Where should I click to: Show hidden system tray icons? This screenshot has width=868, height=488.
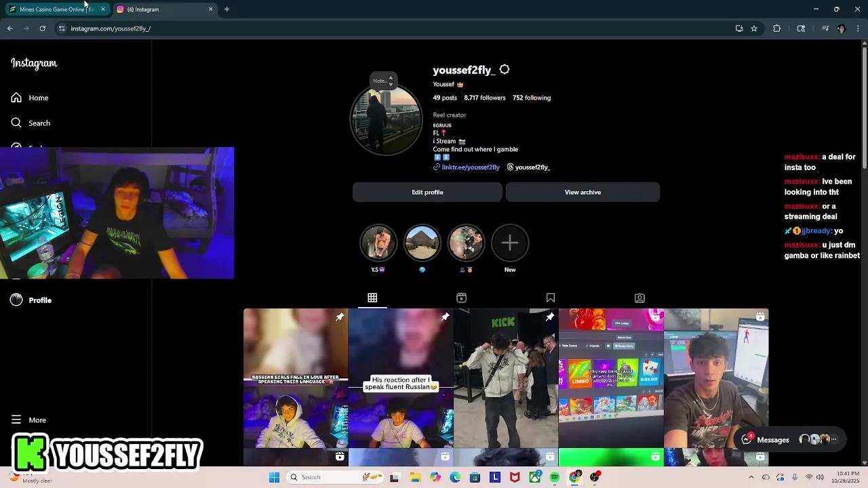[751, 478]
